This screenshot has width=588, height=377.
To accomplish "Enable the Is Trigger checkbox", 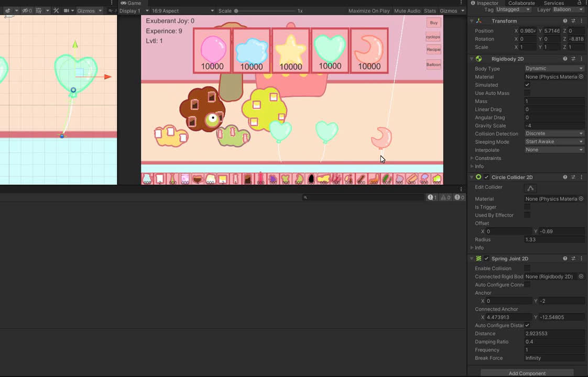I will pyautogui.click(x=527, y=207).
